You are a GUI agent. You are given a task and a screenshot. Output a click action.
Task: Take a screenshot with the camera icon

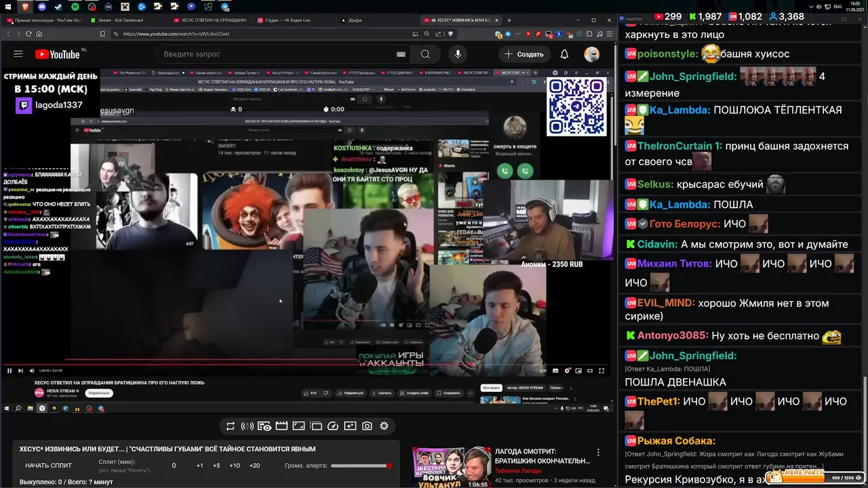pyautogui.click(x=367, y=426)
